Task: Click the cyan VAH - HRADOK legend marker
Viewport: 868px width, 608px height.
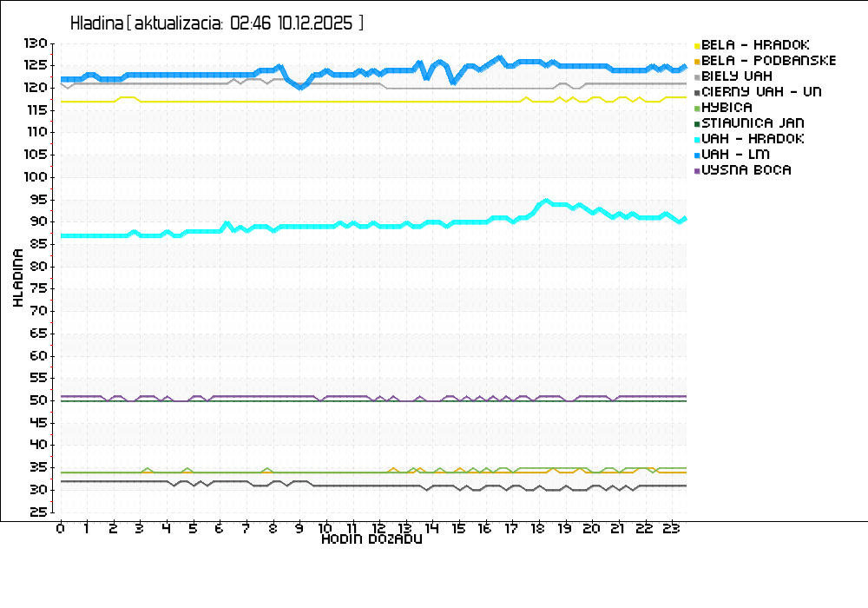Action: click(697, 139)
